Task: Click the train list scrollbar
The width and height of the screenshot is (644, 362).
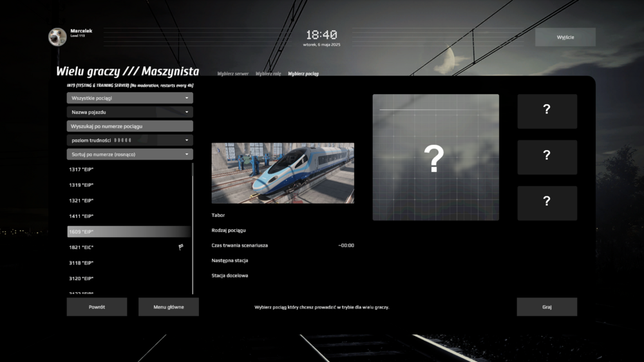Action: point(192,229)
